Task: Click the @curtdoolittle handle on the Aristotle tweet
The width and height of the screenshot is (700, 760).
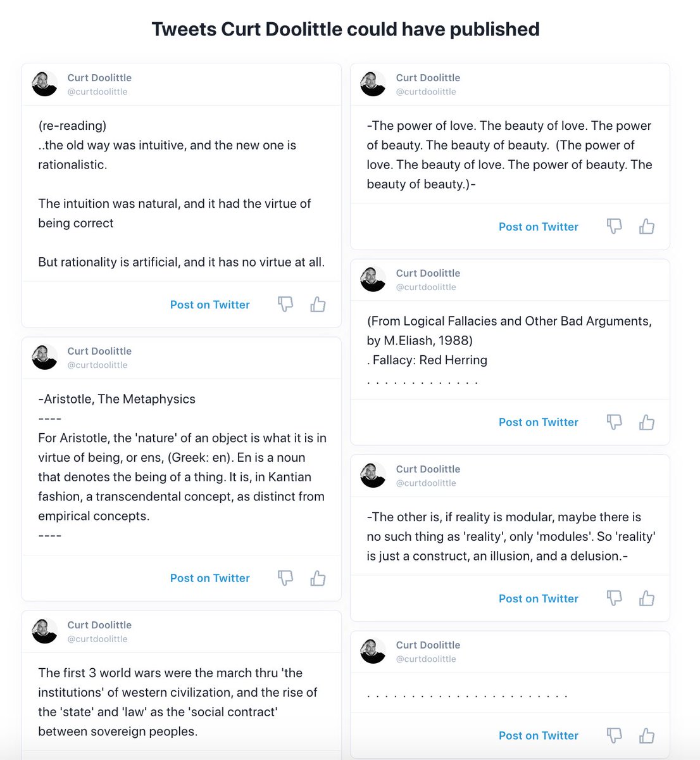Action: [97, 365]
